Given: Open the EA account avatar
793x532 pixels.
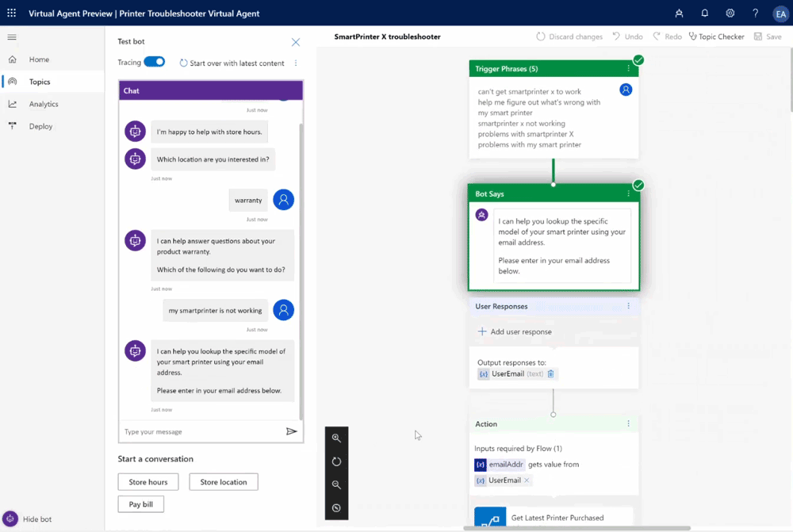Looking at the screenshot, I should point(780,14).
